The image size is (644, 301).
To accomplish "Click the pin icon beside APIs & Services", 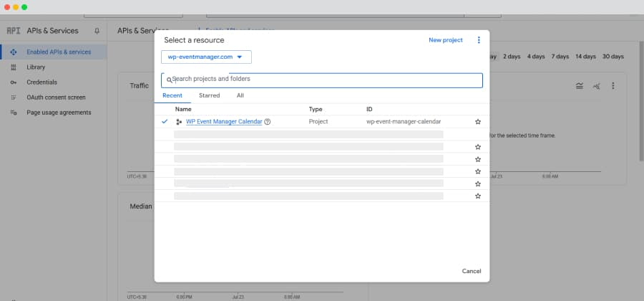I will (97, 31).
